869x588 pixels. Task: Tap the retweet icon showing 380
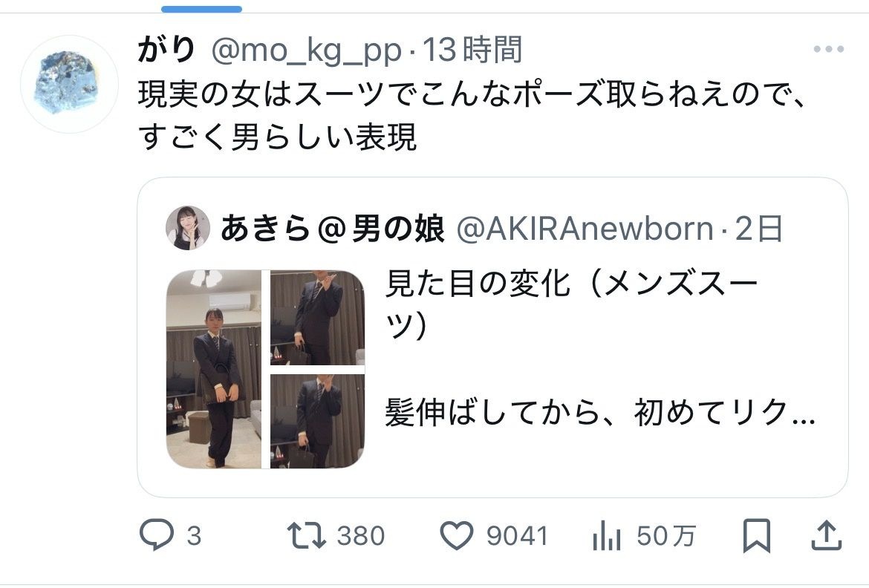[306, 536]
